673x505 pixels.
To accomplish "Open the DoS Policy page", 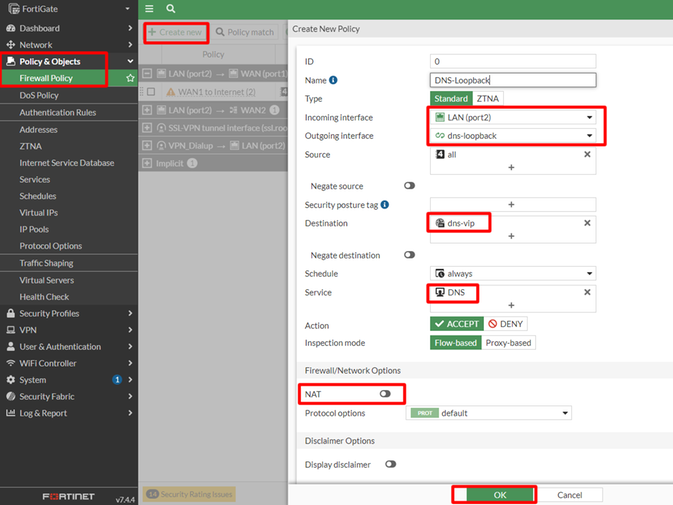I will [x=39, y=95].
